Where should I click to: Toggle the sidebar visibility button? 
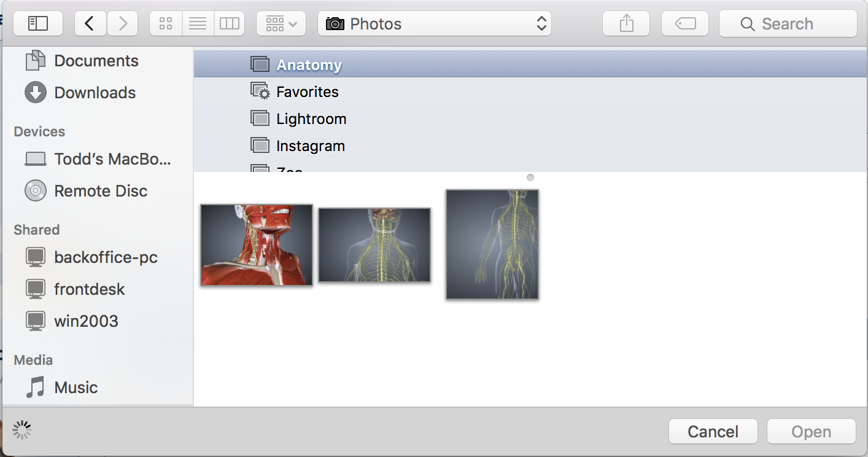pos(37,24)
